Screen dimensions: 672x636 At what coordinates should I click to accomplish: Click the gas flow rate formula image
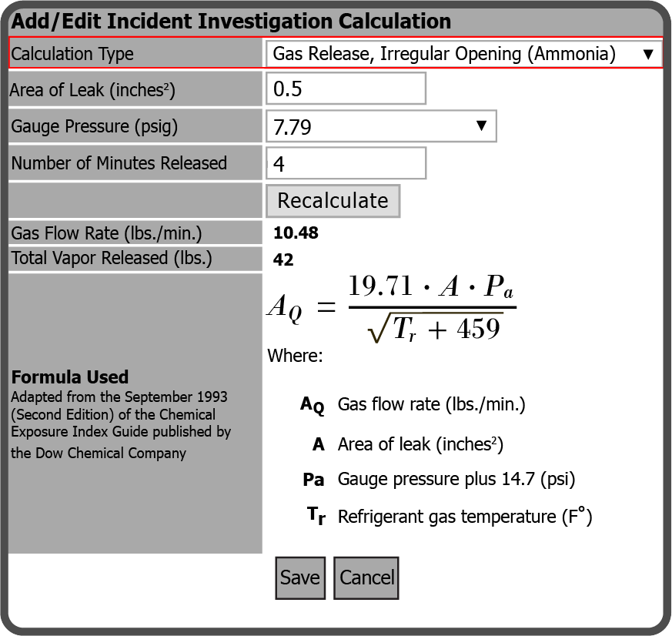pos(391,308)
